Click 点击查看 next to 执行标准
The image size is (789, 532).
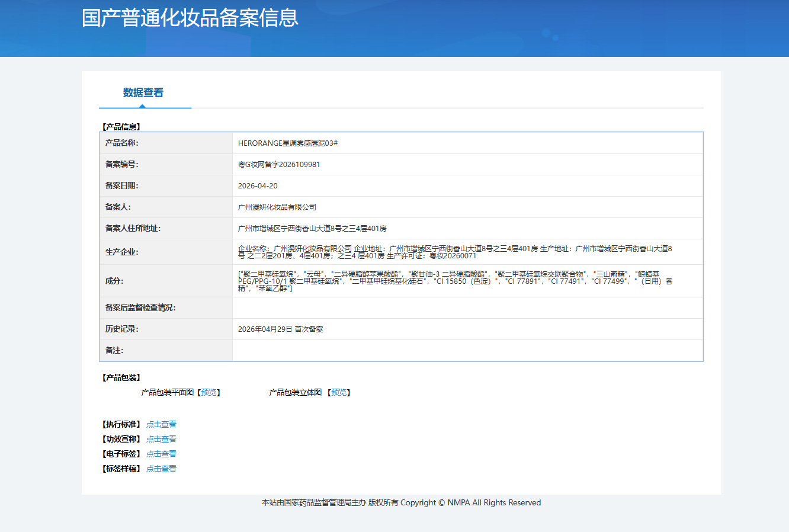pos(161,424)
